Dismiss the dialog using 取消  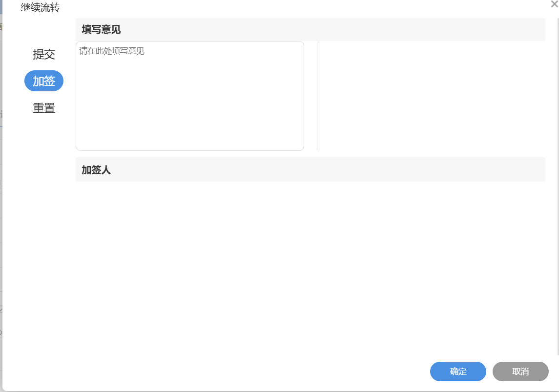[520, 371]
